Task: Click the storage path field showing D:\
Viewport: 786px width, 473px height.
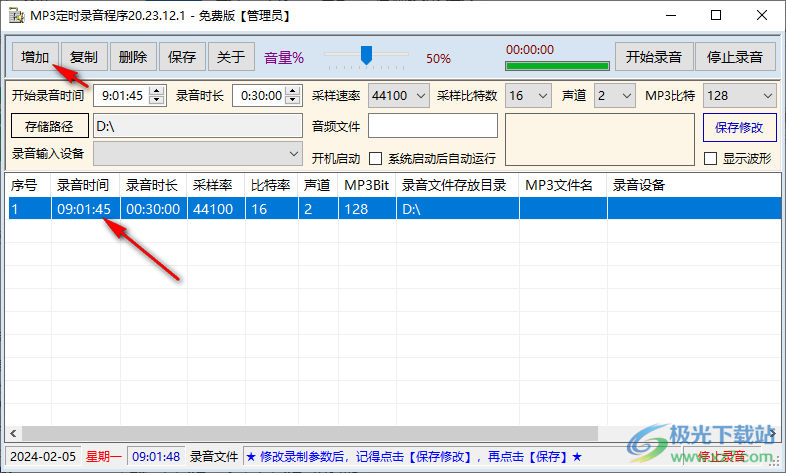Action: tap(198, 126)
